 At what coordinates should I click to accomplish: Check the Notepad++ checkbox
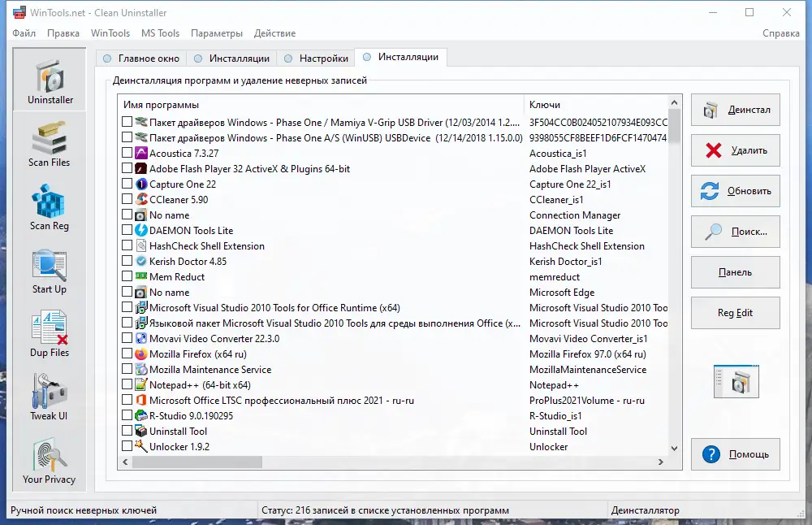(x=127, y=384)
